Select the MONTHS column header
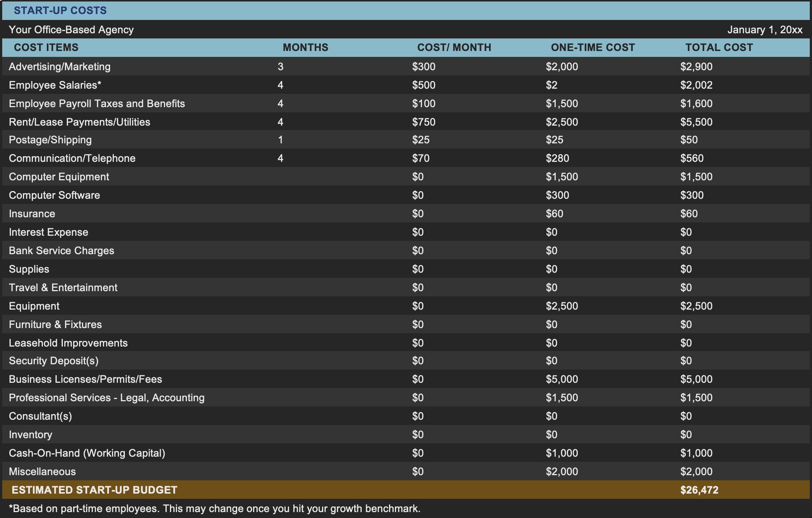812x518 pixels. click(x=305, y=47)
